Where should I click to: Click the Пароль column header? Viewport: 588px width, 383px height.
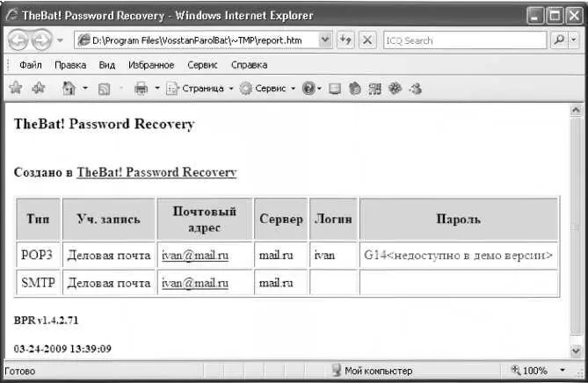[458, 219]
